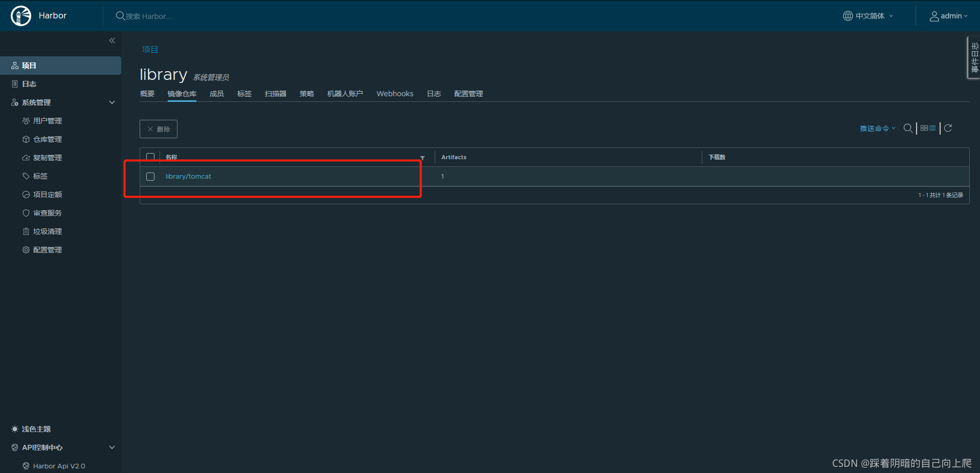Viewport: 980px width, 473px height.
Task: Click the API控制中心 icon
Action: (15, 447)
